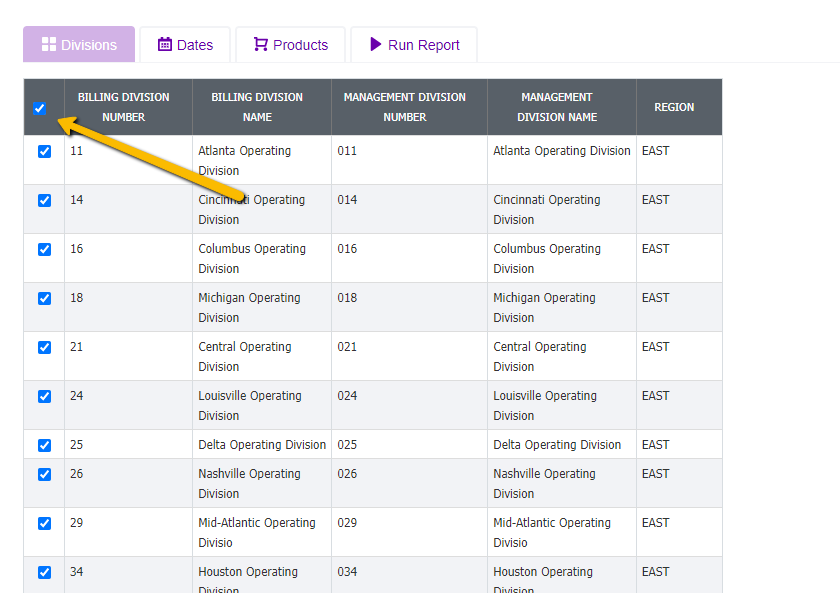This screenshot has height=593, width=840.
Task: Click the grid icon on Divisions tab
Action: [x=48, y=45]
